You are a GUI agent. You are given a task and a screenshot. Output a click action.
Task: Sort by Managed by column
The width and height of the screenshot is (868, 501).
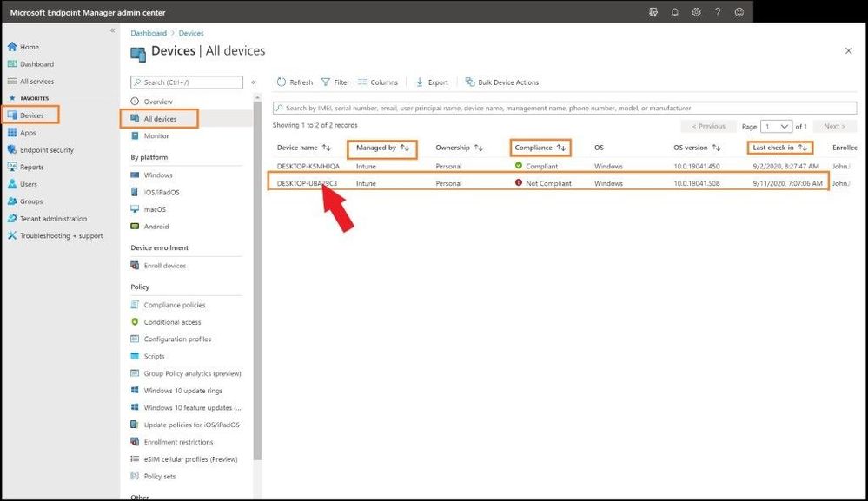pyautogui.click(x=382, y=148)
